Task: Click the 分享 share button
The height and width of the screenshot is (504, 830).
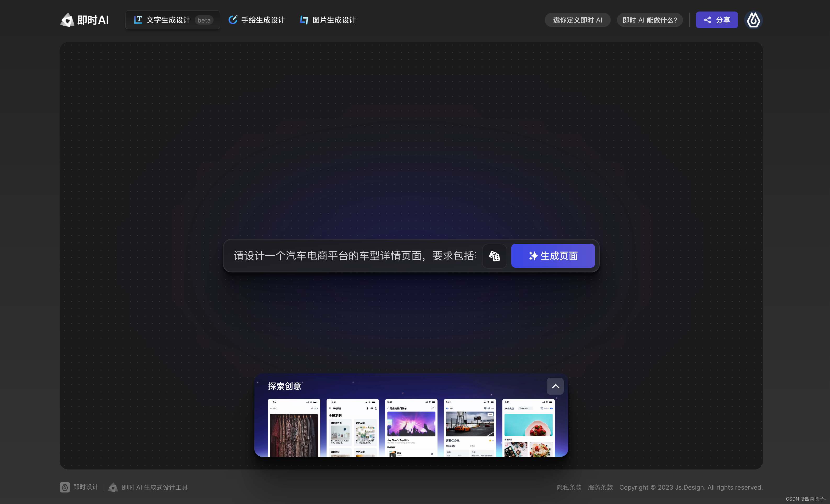Action: point(716,20)
